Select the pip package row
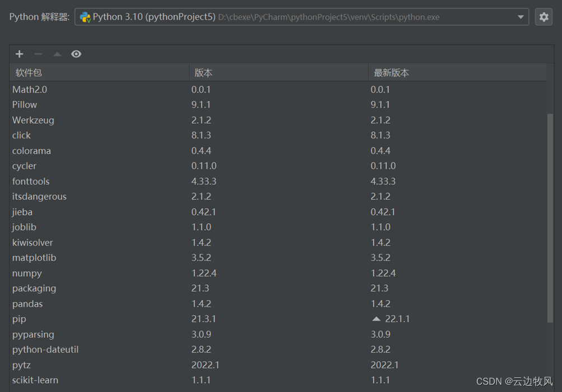The image size is (562, 392). coord(19,319)
